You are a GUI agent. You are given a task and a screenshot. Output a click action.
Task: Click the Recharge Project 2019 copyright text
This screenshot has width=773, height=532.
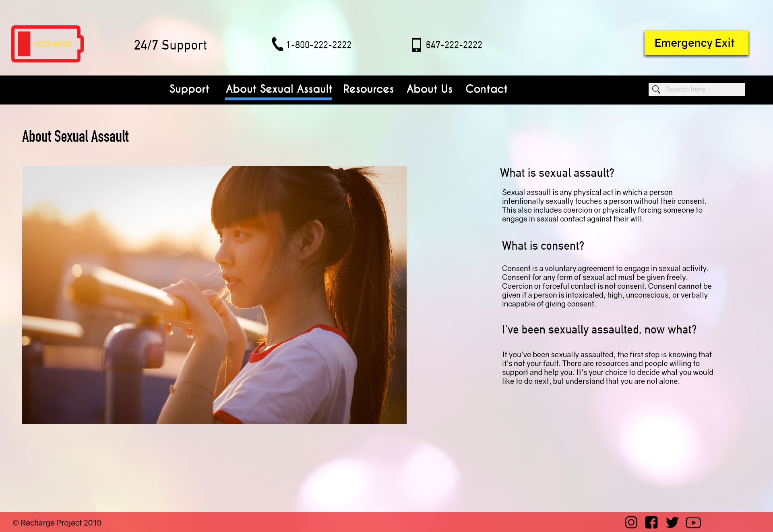click(57, 523)
